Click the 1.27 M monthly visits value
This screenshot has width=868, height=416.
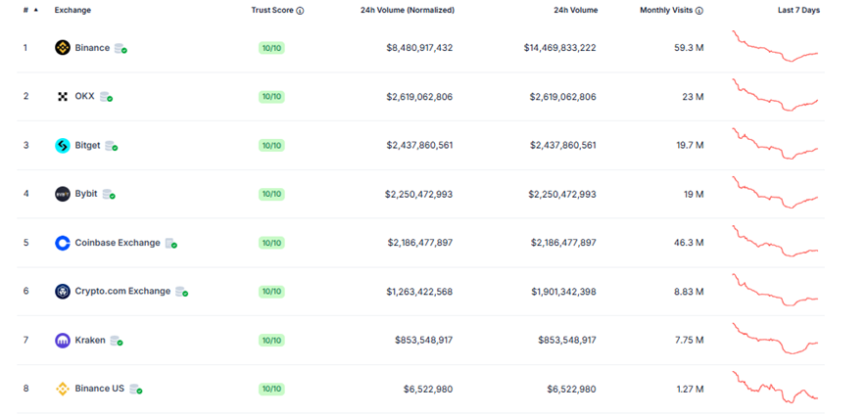[690, 389]
